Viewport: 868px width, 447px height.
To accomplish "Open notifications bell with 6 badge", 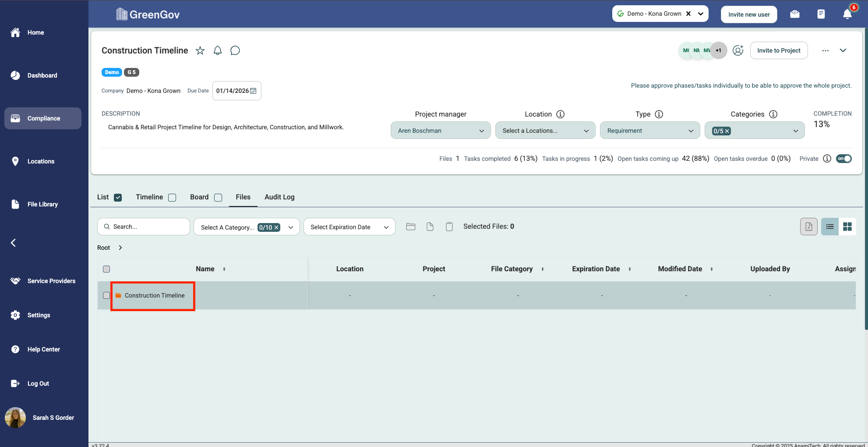I will (847, 14).
